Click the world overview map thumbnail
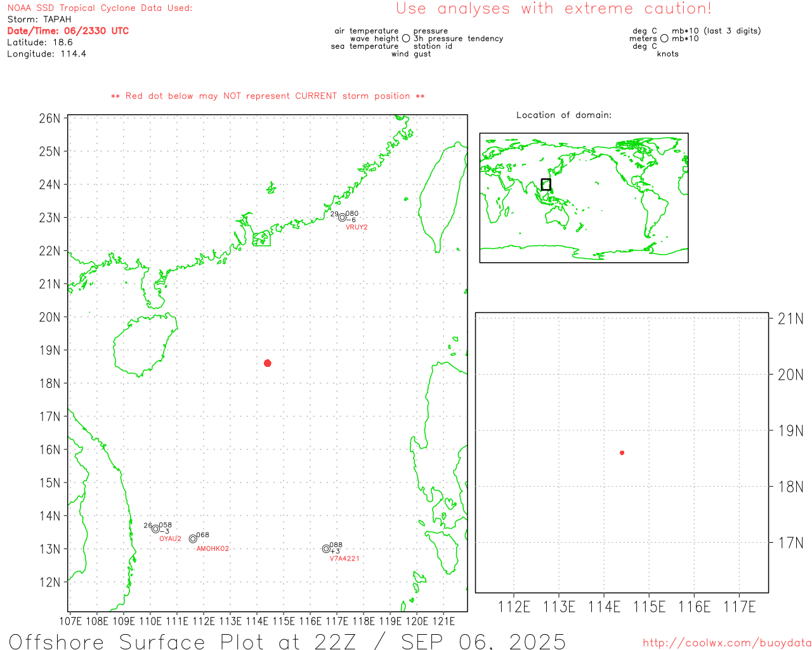Screen dimensions: 812x650 (584, 198)
